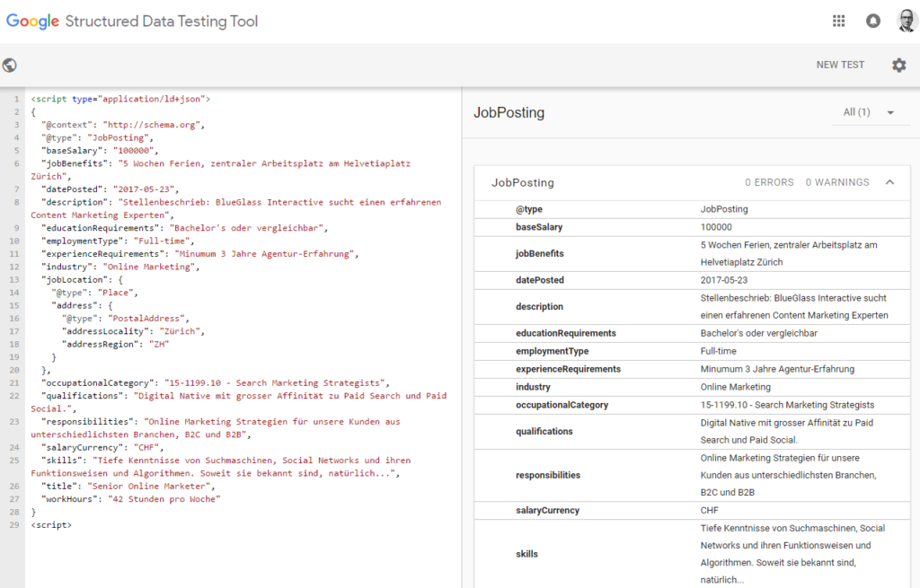Open the user account avatar

click(906, 22)
